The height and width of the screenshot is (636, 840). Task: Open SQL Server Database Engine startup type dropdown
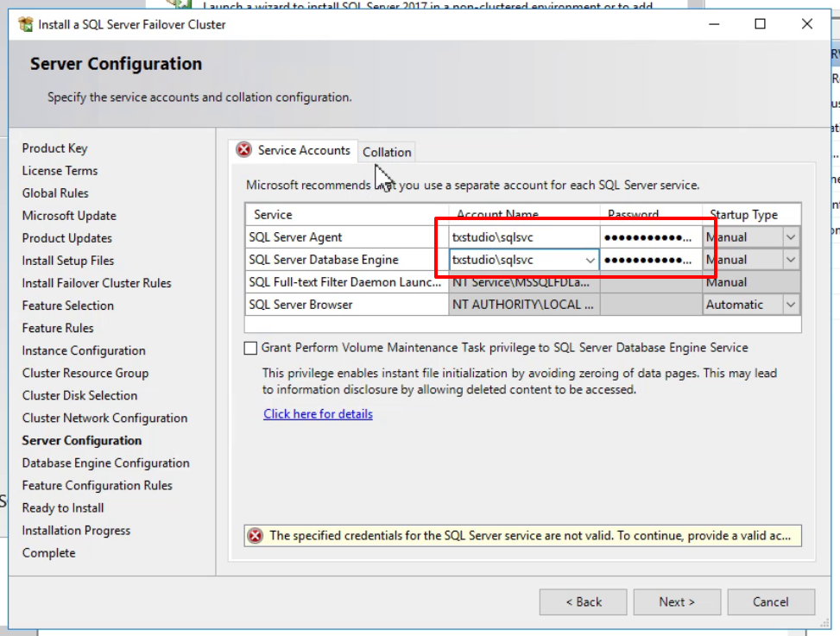(791, 260)
